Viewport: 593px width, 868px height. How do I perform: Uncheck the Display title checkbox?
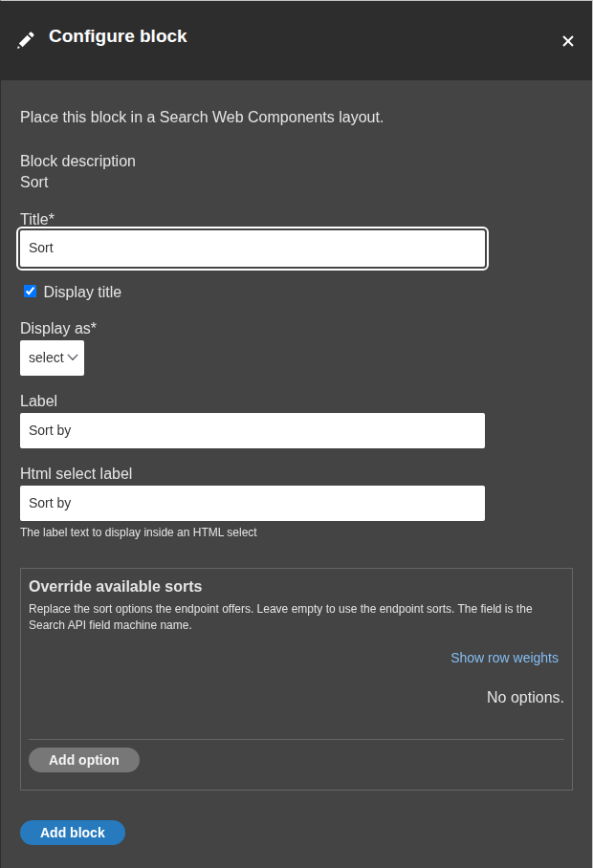31,292
